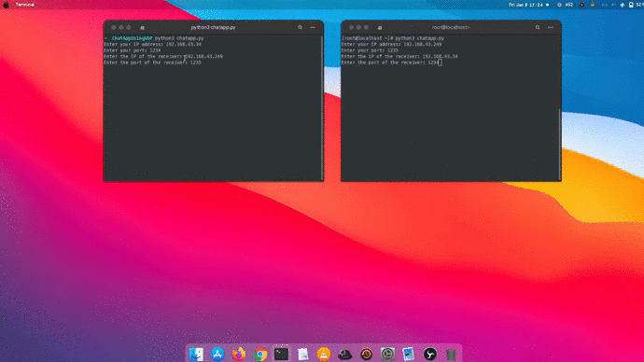Click the [root@localhost ~]# python3 chatapp.py line

pyautogui.click(x=393, y=38)
